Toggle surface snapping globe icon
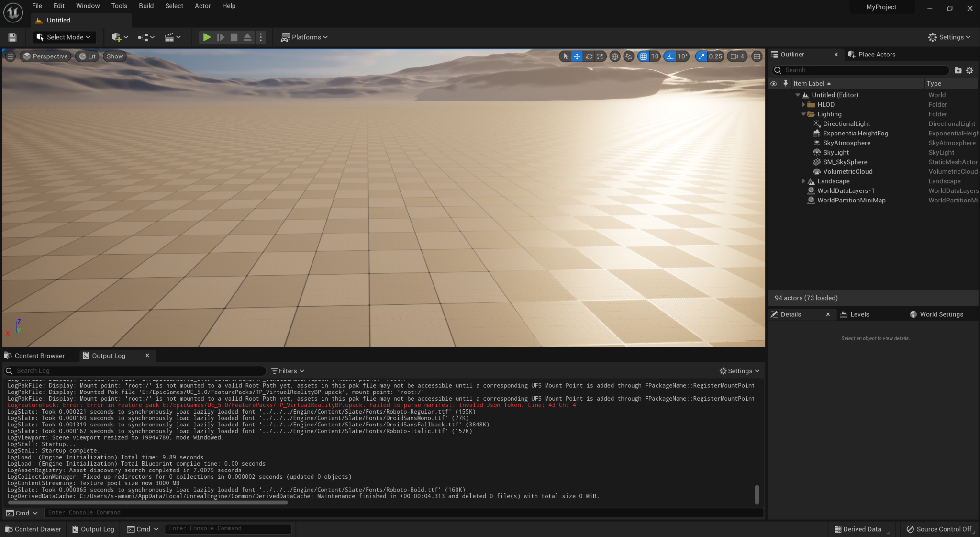 click(615, 56)
